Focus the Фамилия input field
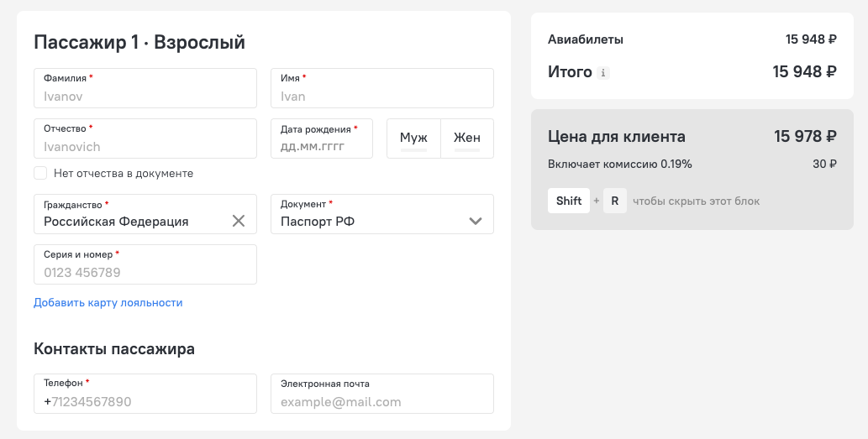 pos(145,88)
